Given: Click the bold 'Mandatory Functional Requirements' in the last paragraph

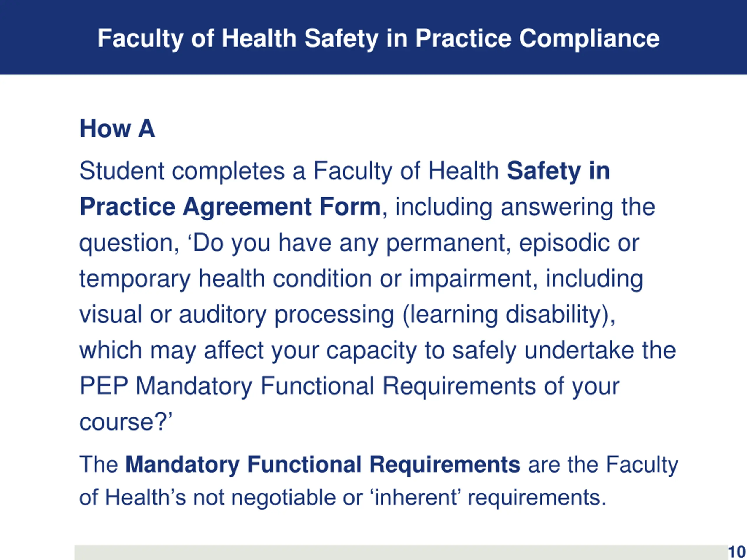Looking at the screenshot, I should tap(322, 464).
